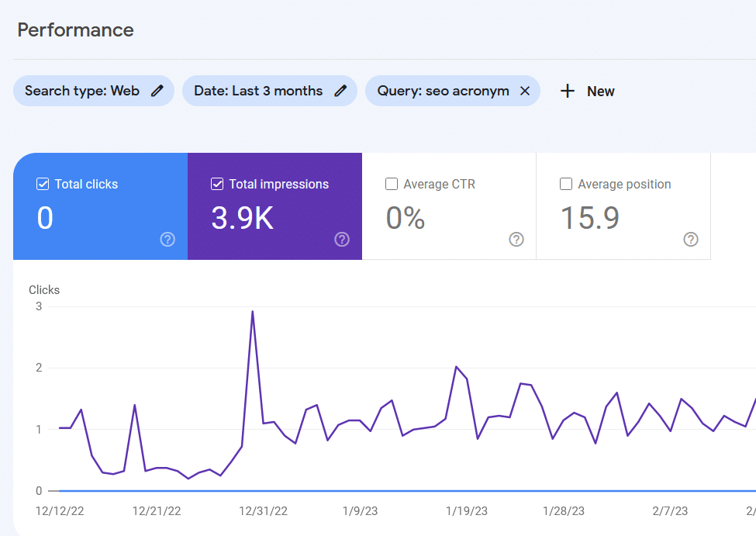Click the 'New' filter button label
Viewport: 756px width, 536px height.
[x=600, y=91]
